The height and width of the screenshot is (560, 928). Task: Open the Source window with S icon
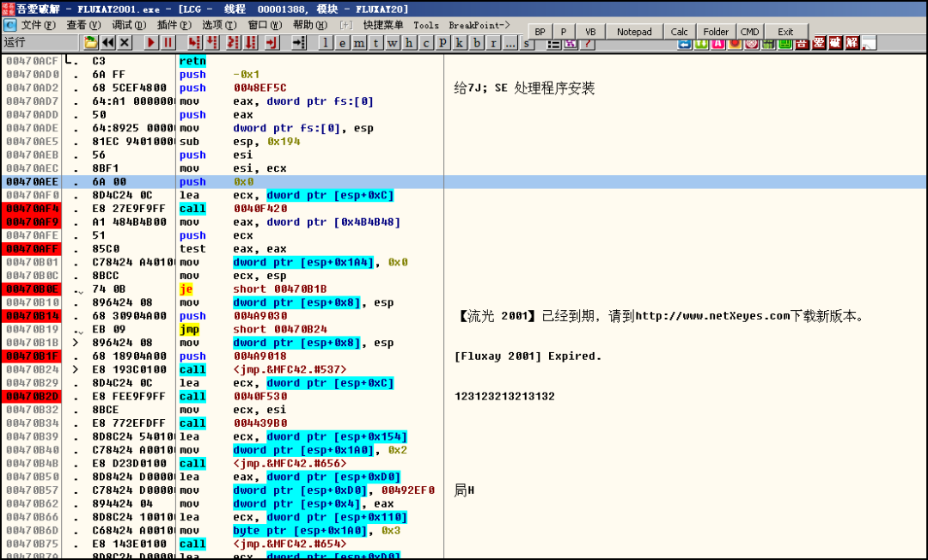(526, 45)
